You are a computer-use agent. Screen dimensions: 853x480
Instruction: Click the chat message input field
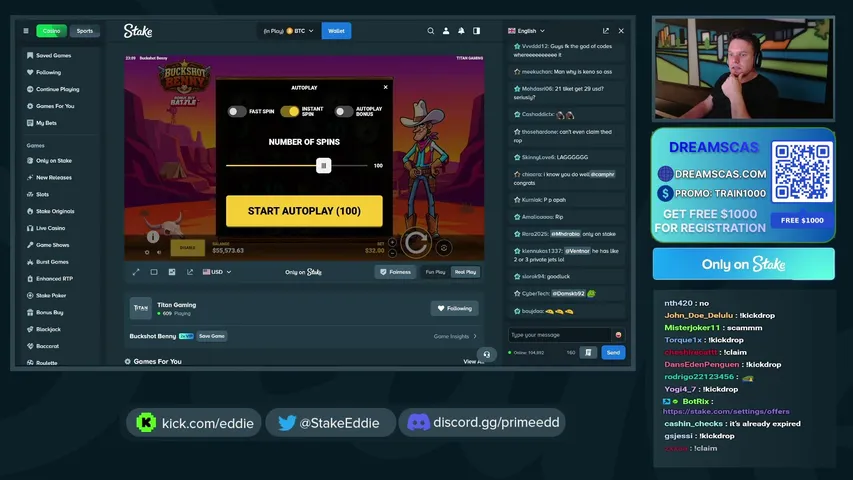[559, 335]
